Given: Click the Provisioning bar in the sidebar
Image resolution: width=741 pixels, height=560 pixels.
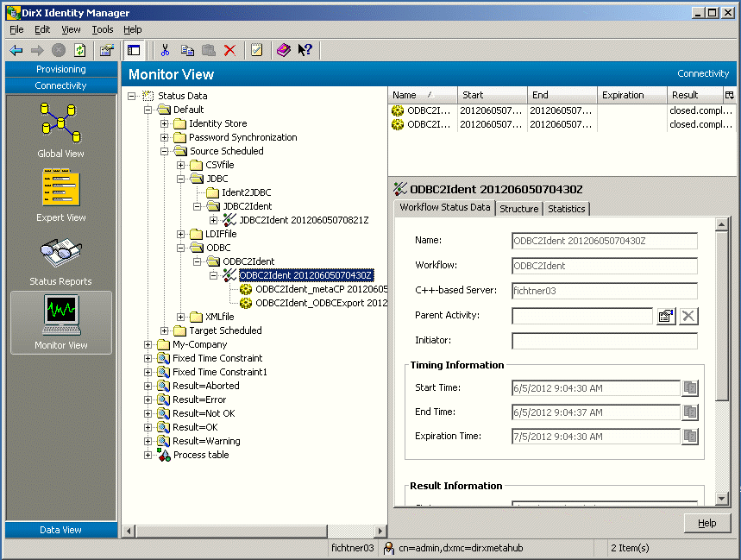Looking at the screenshot, I should click(60, 69).
